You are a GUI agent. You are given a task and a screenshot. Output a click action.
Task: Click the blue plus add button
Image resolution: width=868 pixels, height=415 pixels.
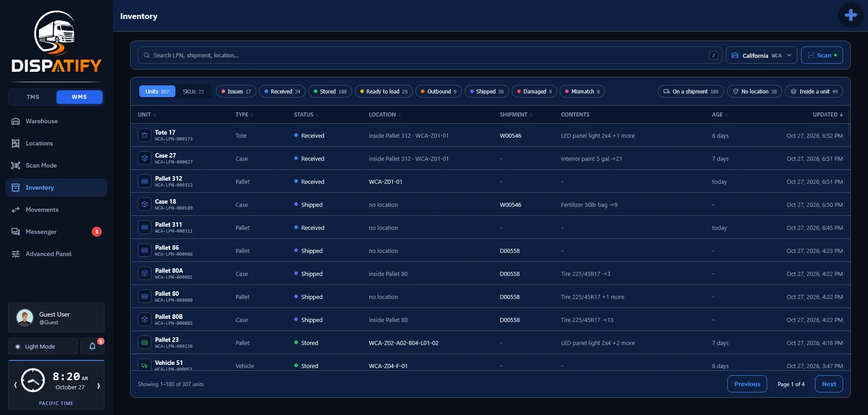click(850, 15)
